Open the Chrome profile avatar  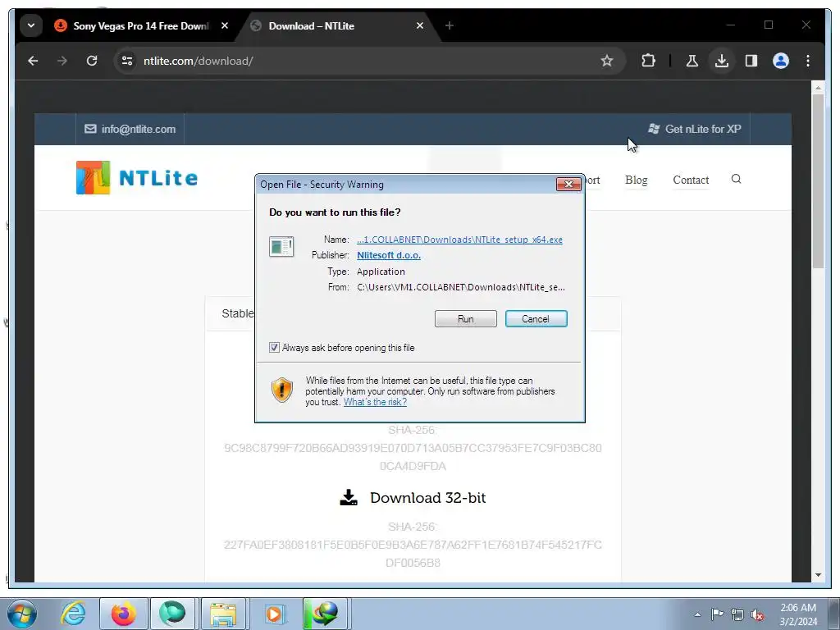[x=781, y=61]
